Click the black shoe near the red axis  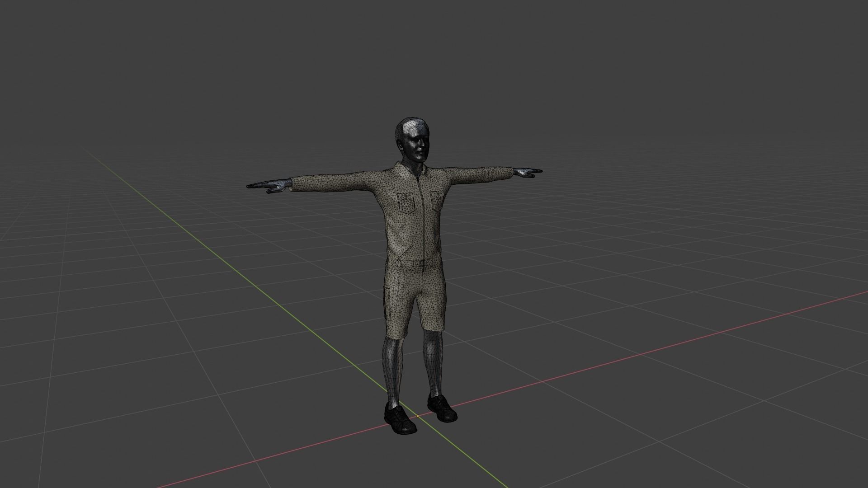click(x=442, y=407)
